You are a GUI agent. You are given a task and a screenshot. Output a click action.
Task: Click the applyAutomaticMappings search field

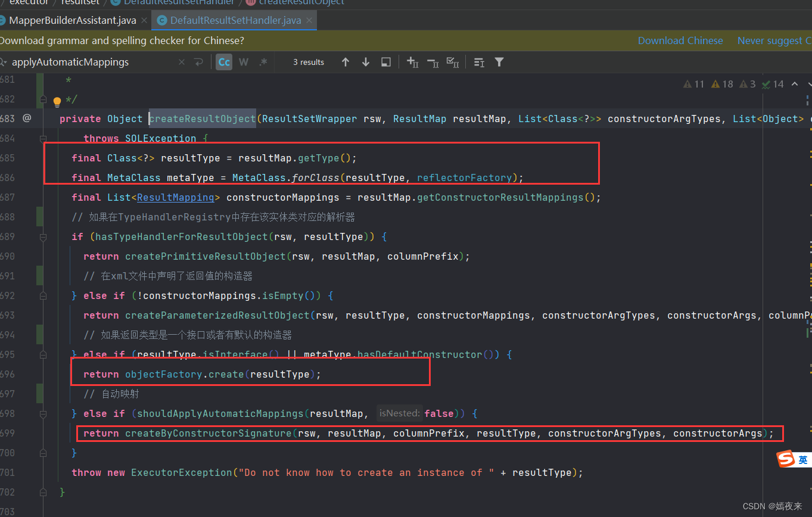pyautogui.click(x=92, y=62)
